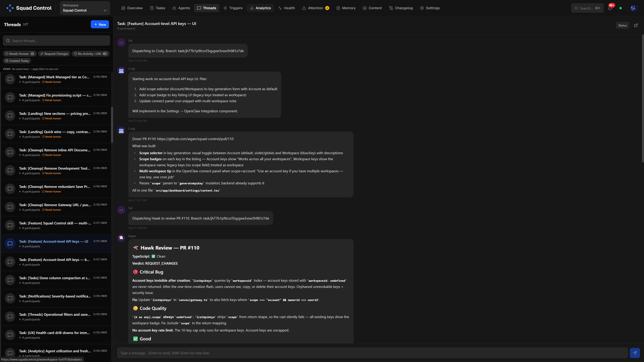This screenshot has height=362, width=644.
Task: Click the Squad Control sparkle logo
Action: pyautogui.click(x=10, y=8)
